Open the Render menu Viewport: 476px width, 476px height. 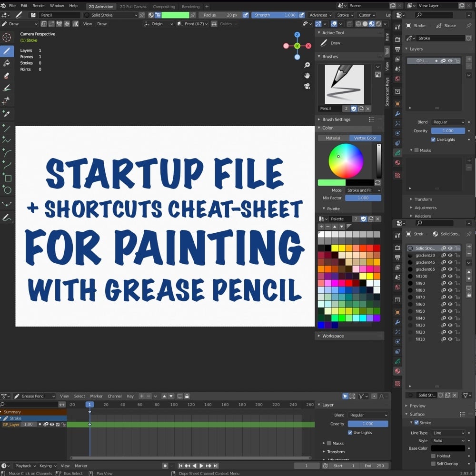pos(39,6)
